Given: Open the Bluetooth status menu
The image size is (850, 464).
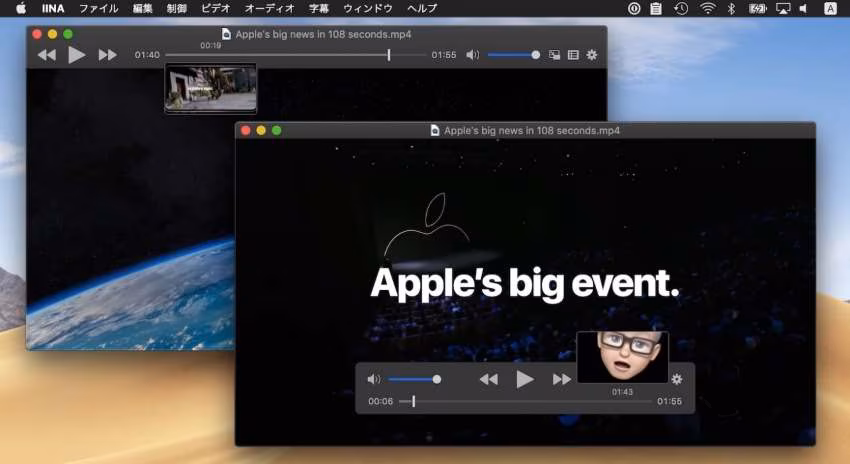Looking at the screenshot, I should [731, 8].
